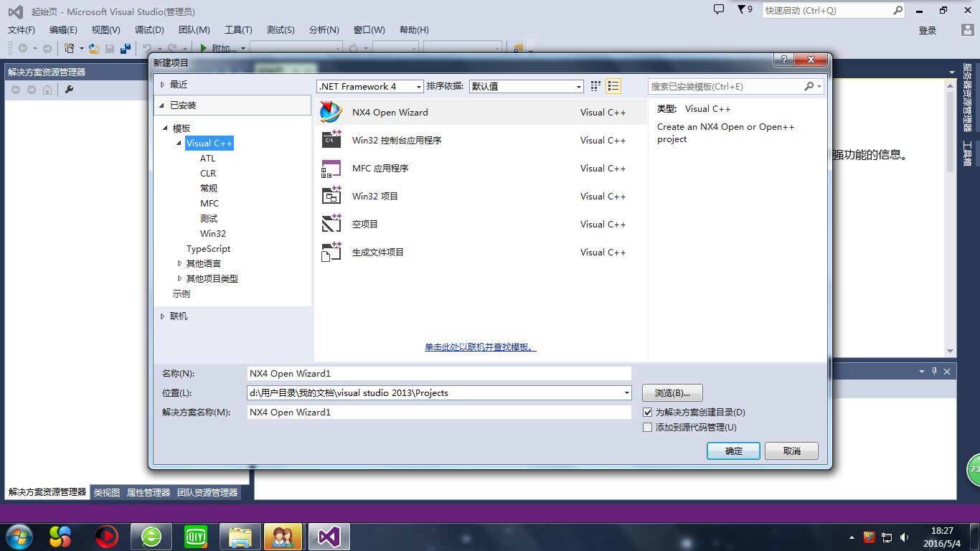Select Win32 控制台应用程序 template icon
The width and height of the screenshot is (980, 551).
pyautogui.click(x=331, y=140)
